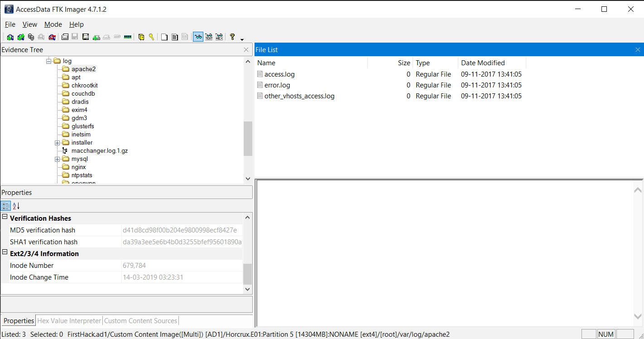Click the Decrypt AD1 key icon

pos(151,37)
